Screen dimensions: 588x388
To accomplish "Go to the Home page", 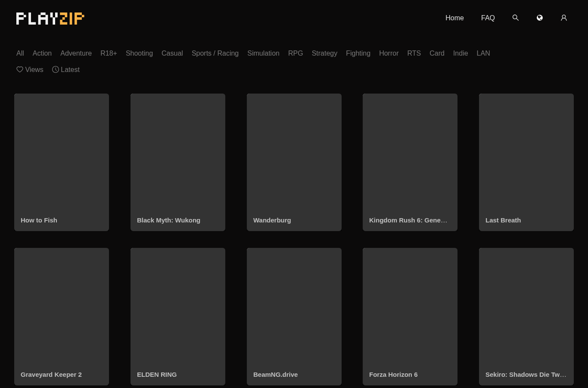I will (x=454, y=18).
